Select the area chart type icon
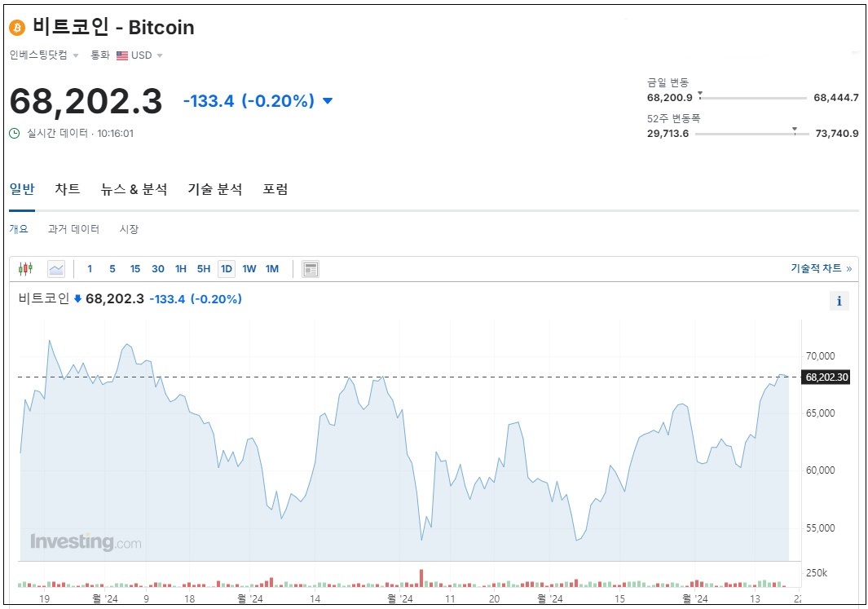The image size is (868, 609). coord(56,269)
